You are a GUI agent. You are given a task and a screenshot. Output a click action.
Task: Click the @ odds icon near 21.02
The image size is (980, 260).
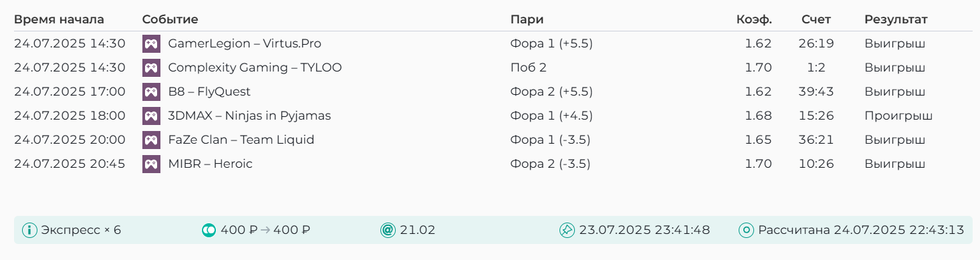pyautogui.click(x=388, y=231)
